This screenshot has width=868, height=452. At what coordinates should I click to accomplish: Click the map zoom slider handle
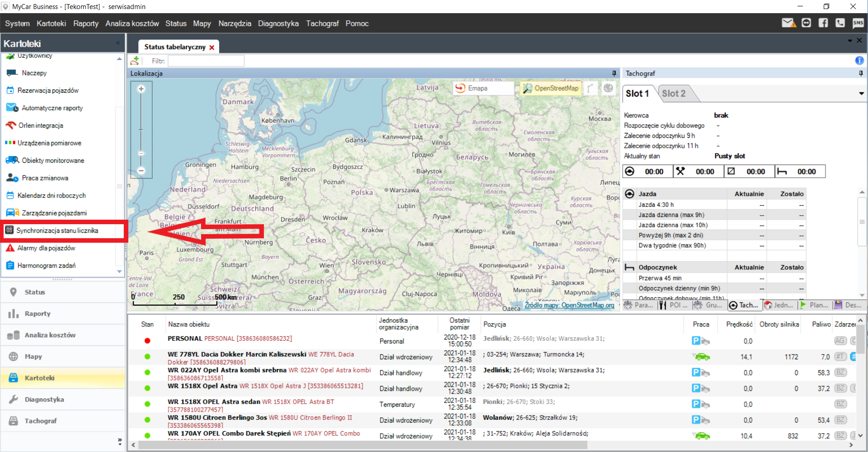click(x=141, y=153)
